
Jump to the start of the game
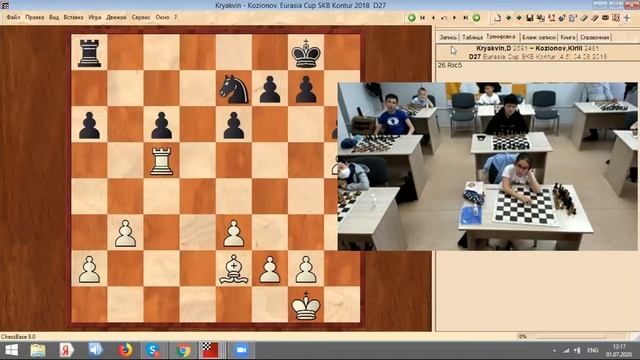point(422,18)
